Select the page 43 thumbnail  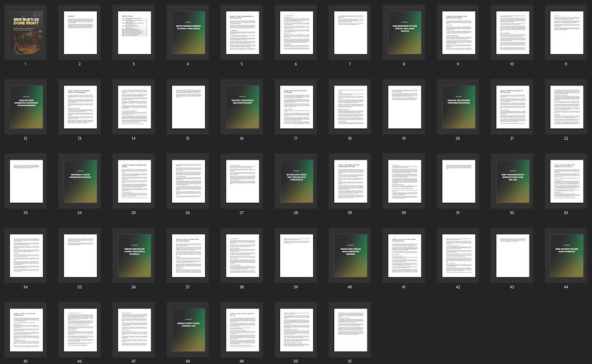[x=512, y=255]
